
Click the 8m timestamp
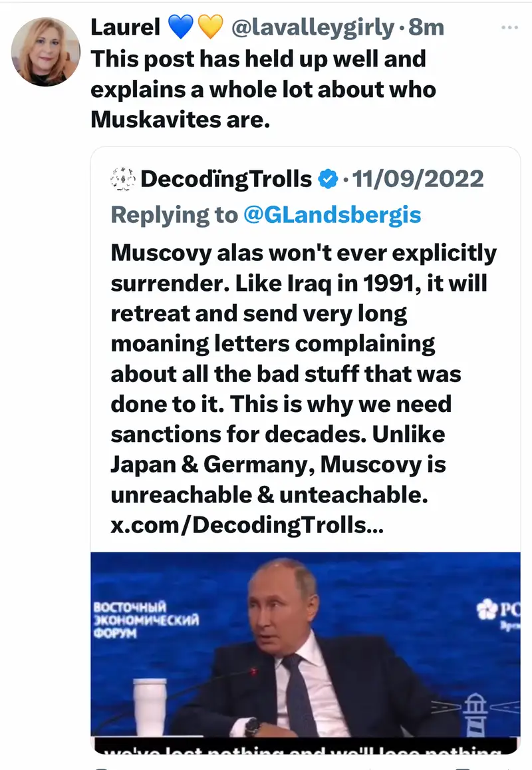click(426, 27)
